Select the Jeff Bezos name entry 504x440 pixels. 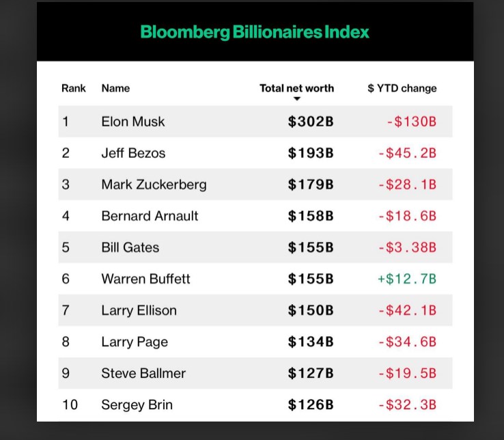pos(133,153)
